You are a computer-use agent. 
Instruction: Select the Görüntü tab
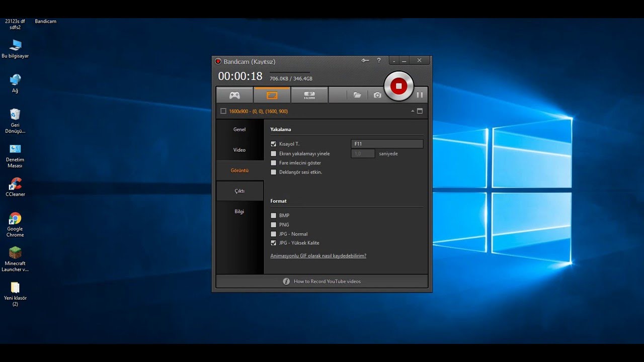click(x=239, y=170)
